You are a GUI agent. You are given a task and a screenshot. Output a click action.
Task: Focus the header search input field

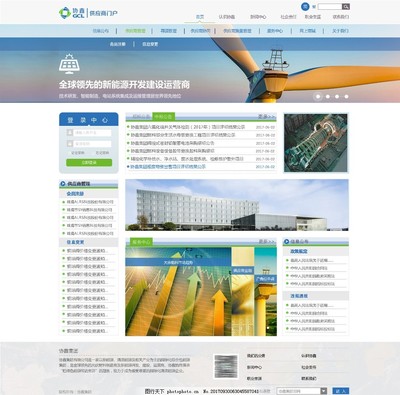click(330, 6)
